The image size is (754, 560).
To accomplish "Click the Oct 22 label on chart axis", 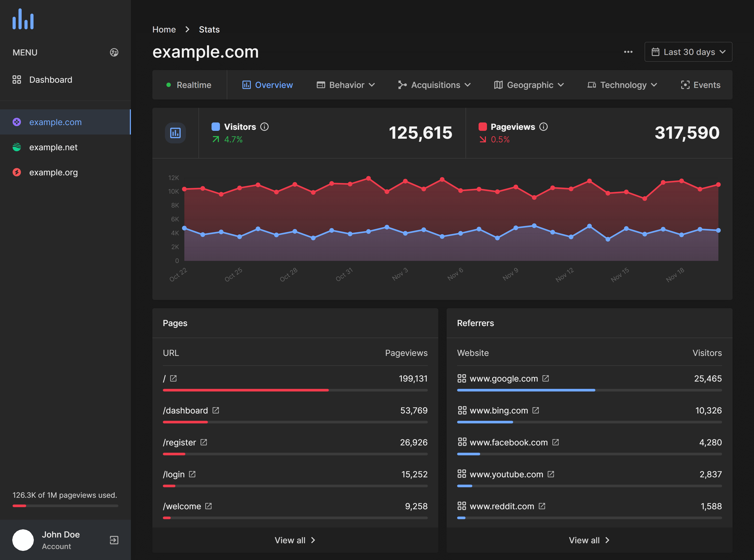I will click(x=178, y=275).
